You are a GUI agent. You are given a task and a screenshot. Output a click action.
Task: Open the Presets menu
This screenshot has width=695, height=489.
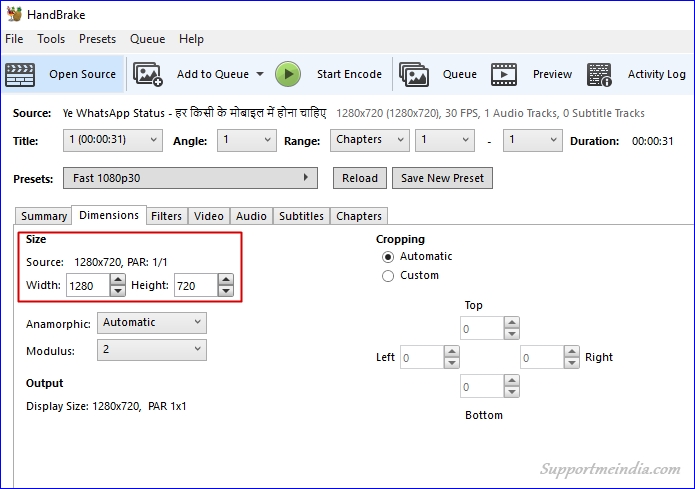click(x=98, y=39)
